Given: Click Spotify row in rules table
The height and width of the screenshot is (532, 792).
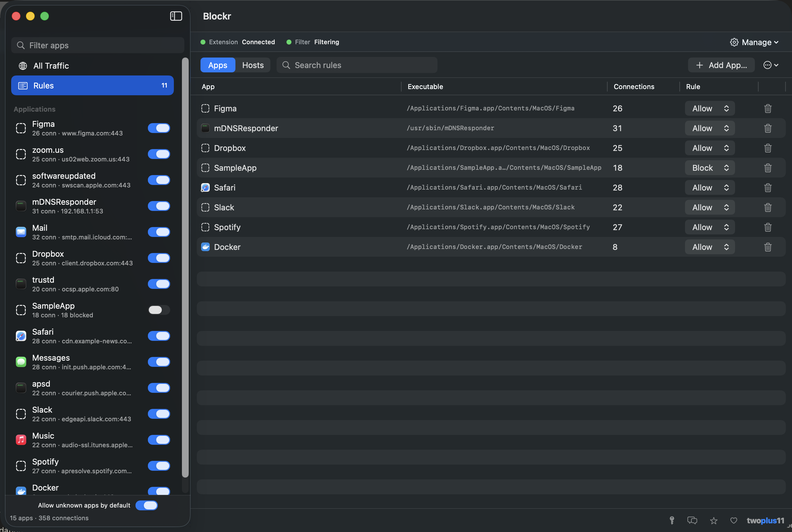Looking at the screenshot, I should click(491, 227).
